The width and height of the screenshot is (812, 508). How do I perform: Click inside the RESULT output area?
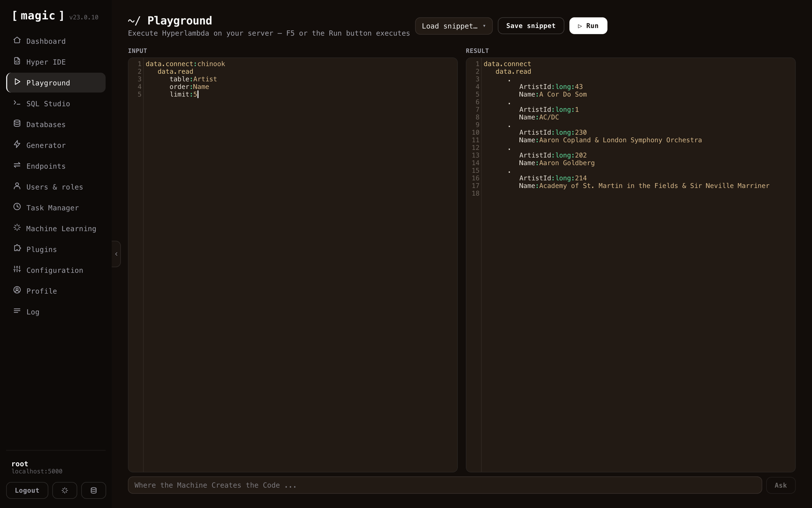point(630,265)
